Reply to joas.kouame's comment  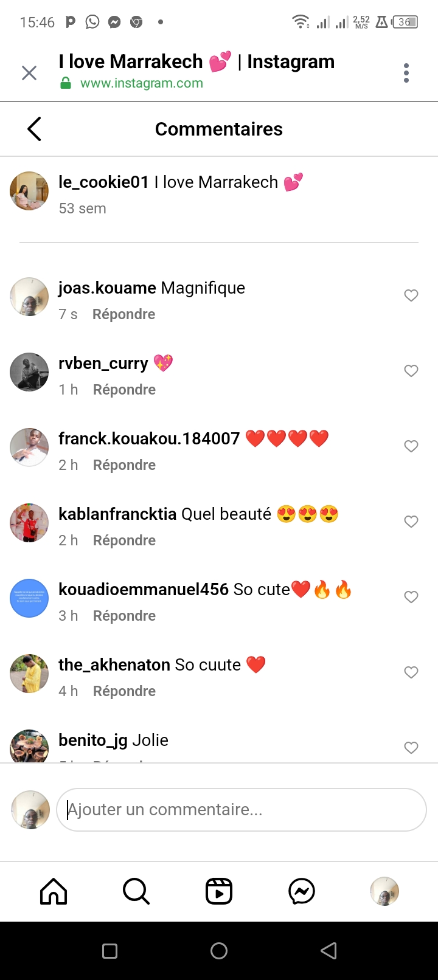[123, 314]
